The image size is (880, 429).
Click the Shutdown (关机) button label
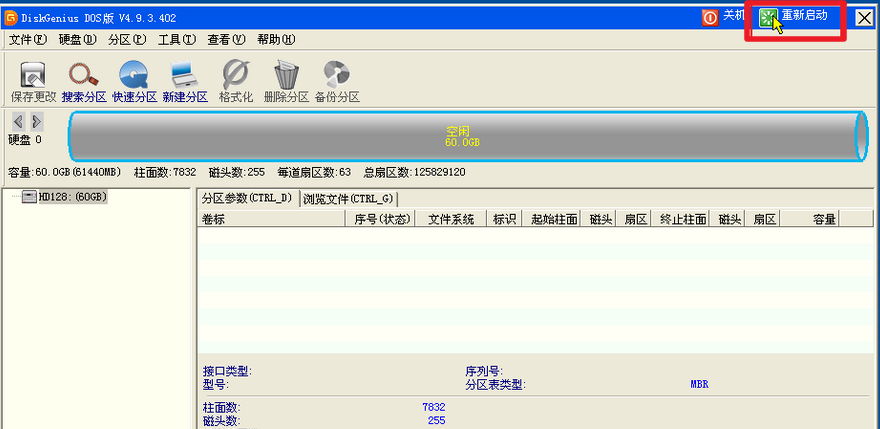[734, 16]
